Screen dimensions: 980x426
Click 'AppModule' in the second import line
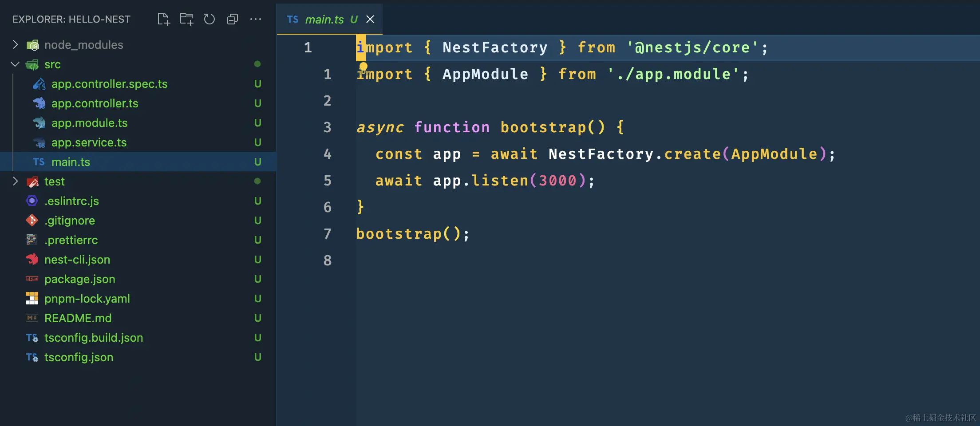(x=485, y=74)
